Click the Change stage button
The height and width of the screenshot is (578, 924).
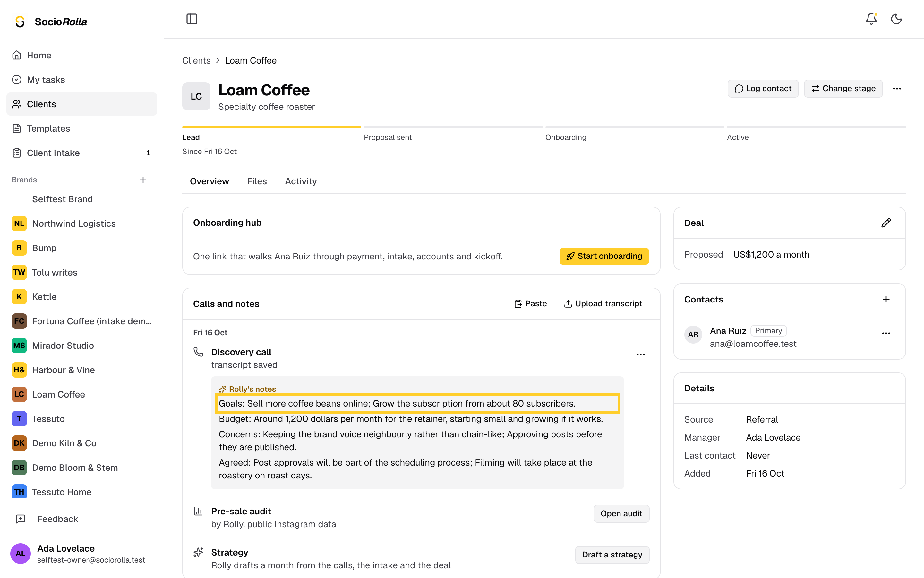pos(843,89)
